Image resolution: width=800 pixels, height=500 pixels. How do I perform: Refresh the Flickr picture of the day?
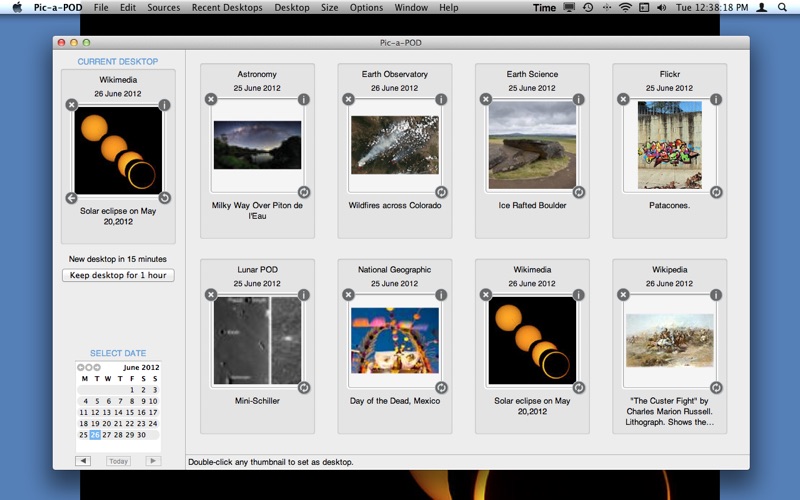(x=716, y=192)
